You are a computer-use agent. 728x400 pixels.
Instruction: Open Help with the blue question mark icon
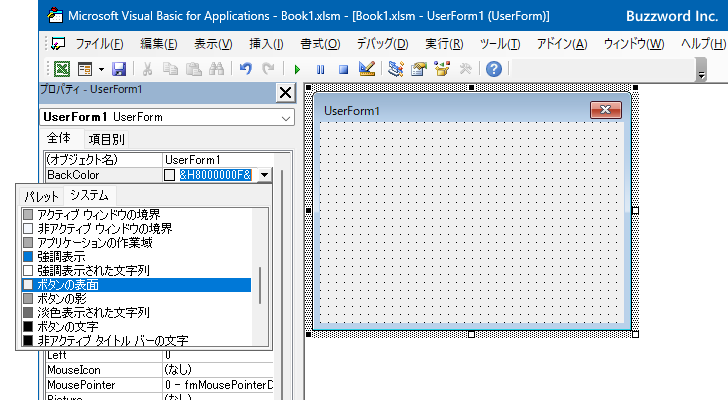(x=494, y=69)
